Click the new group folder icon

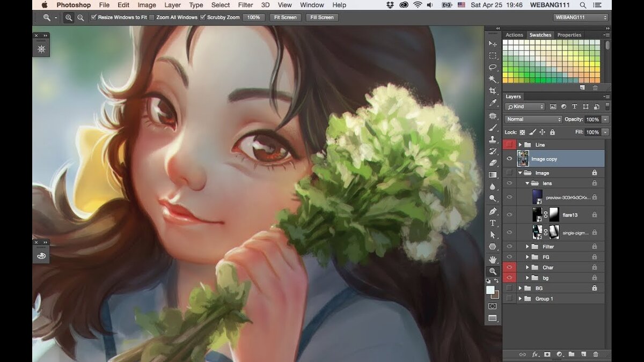coord(572,354)
